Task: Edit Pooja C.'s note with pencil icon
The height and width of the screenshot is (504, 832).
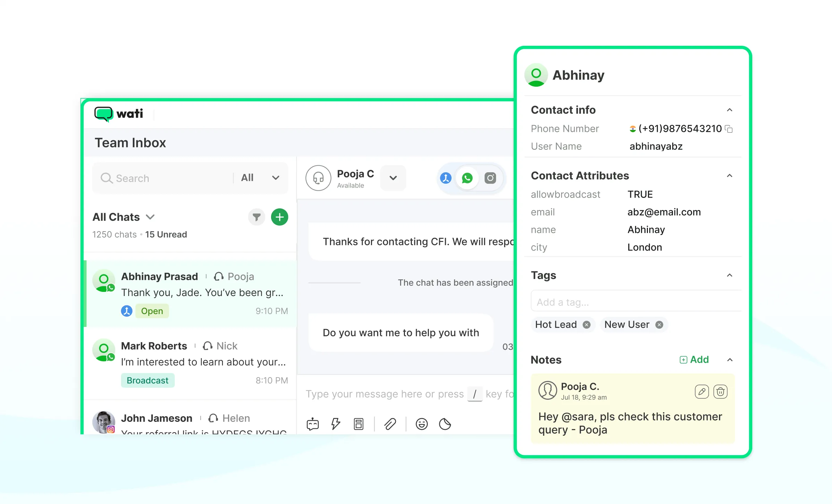Action: click(x=702, y=392)
